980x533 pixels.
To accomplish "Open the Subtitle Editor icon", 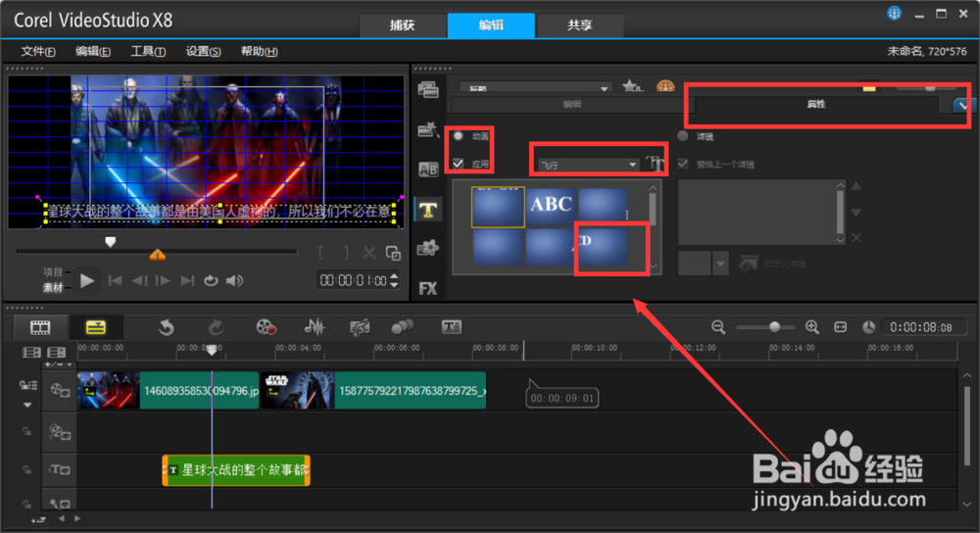I will click(x=451, y=327).
